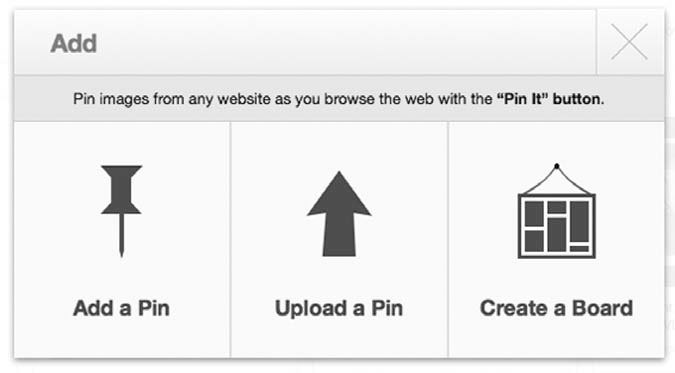The height and width of the screenshot is (373, 675).
Task: Click empty space above the upload arrow
Action: click(339, 146)
